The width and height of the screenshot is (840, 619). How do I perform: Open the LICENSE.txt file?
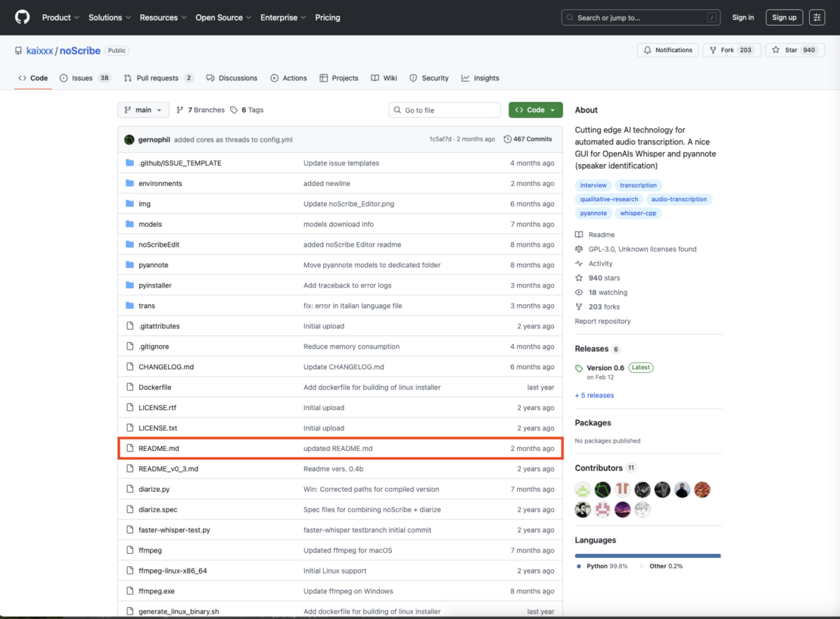click(x=157, y=428)
